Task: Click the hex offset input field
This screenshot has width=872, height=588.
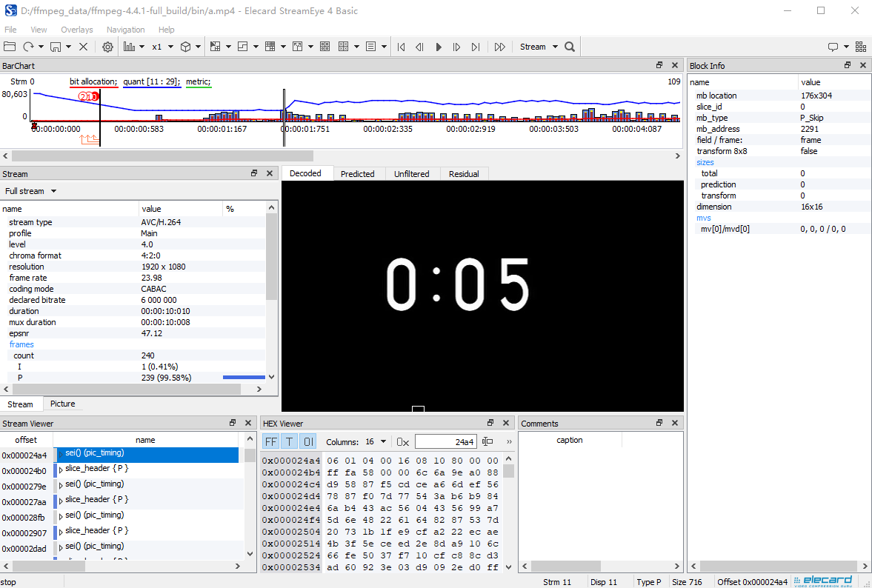Action: click(445, 442)
